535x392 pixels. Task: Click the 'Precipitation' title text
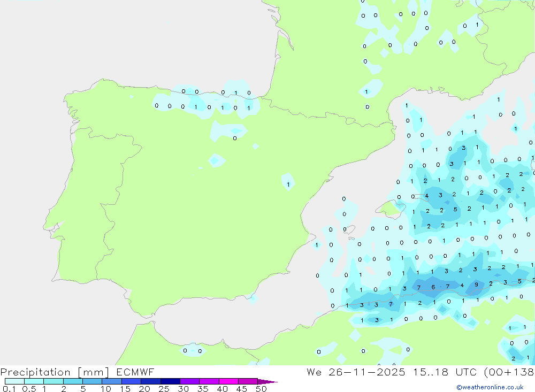[x=35, y=372]
